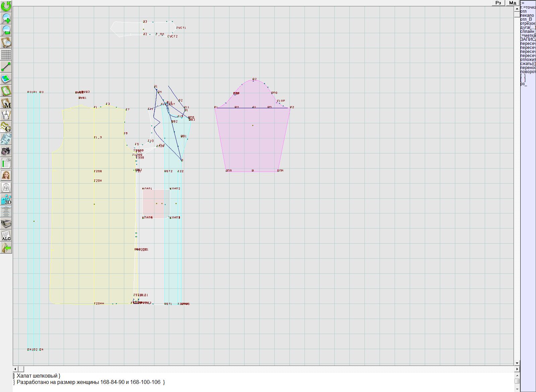Viewport: 536px width, 392px height.
Task: Select 'сплайн' in the operator list
Action: coord(528,31)
